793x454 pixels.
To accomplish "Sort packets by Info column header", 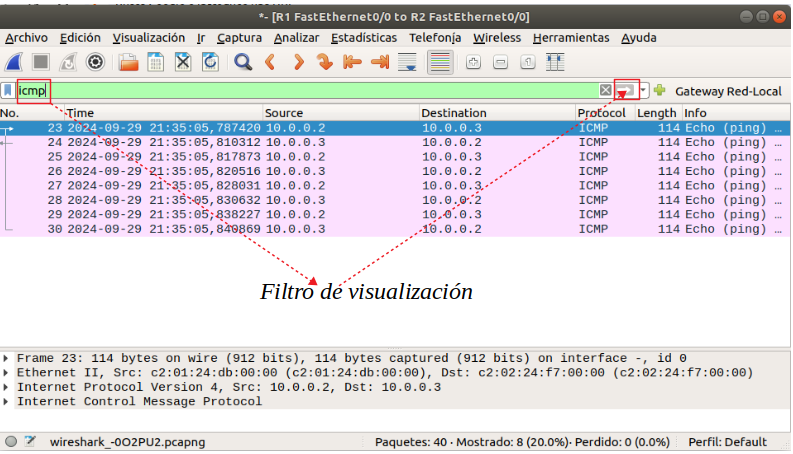I will 736,113.
